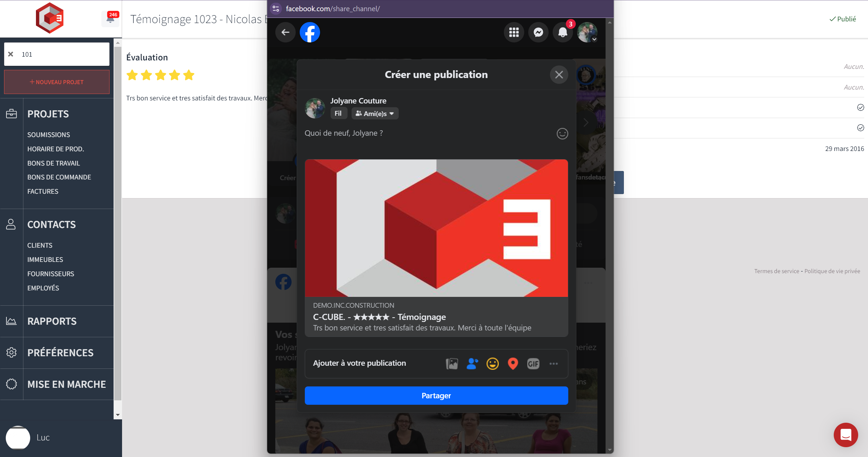Screen dimensions: 868x457
Task: Open the red chat support bubble
Action: 846,435
